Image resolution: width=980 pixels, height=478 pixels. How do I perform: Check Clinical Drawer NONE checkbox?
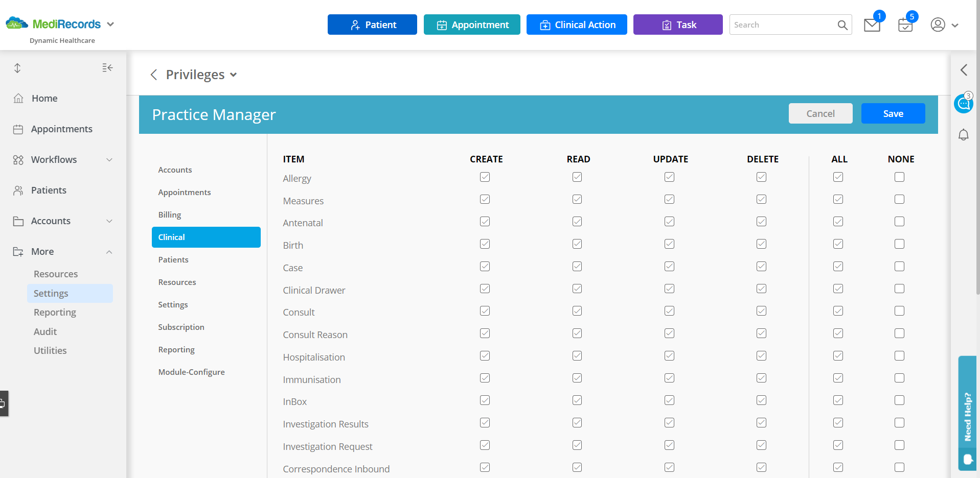[x=900, y=289]
